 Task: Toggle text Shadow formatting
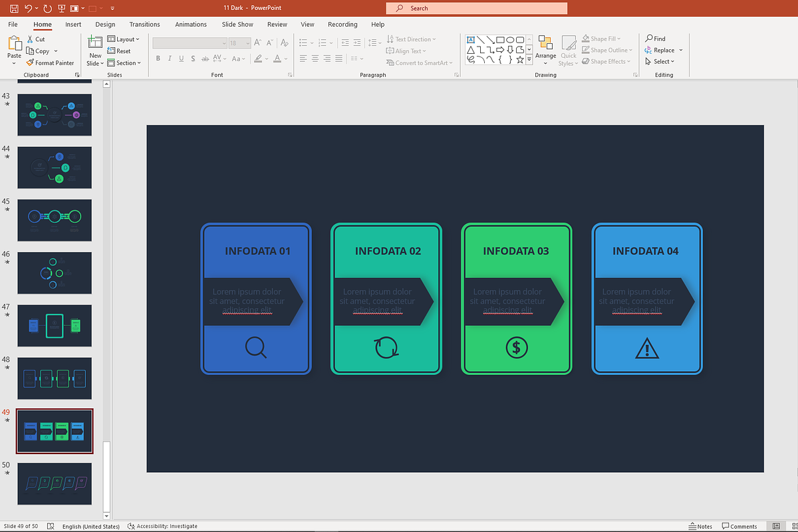click(193, 59)
